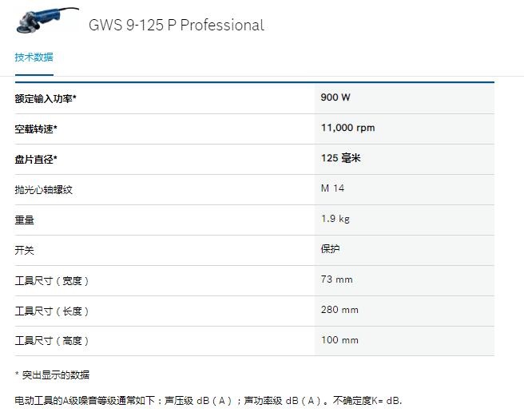Select the 11,000 rpm value
Screen dimensions: 524x420
tap(348, 128)
